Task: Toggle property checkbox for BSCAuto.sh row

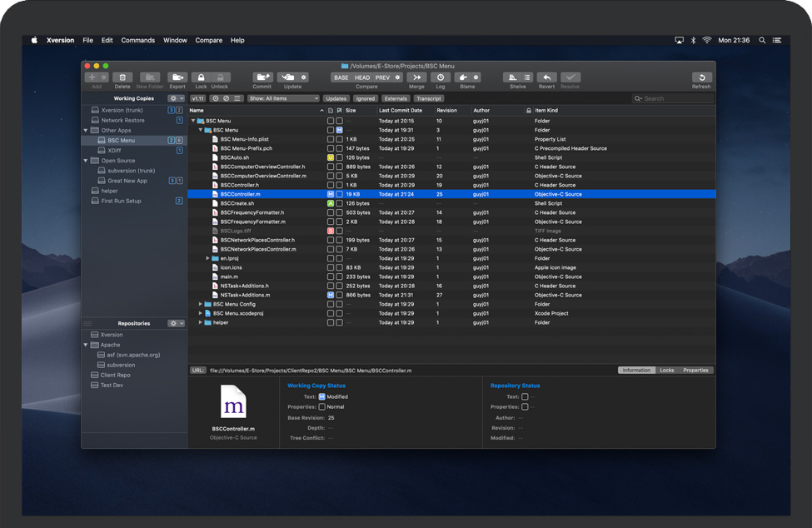Action: click(340, 157)
